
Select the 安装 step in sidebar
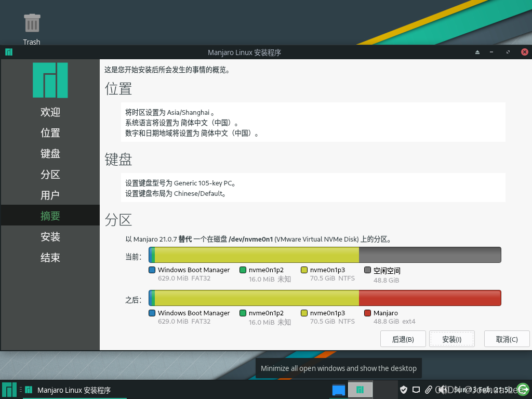pyautogui.click(x=50, y=236)
